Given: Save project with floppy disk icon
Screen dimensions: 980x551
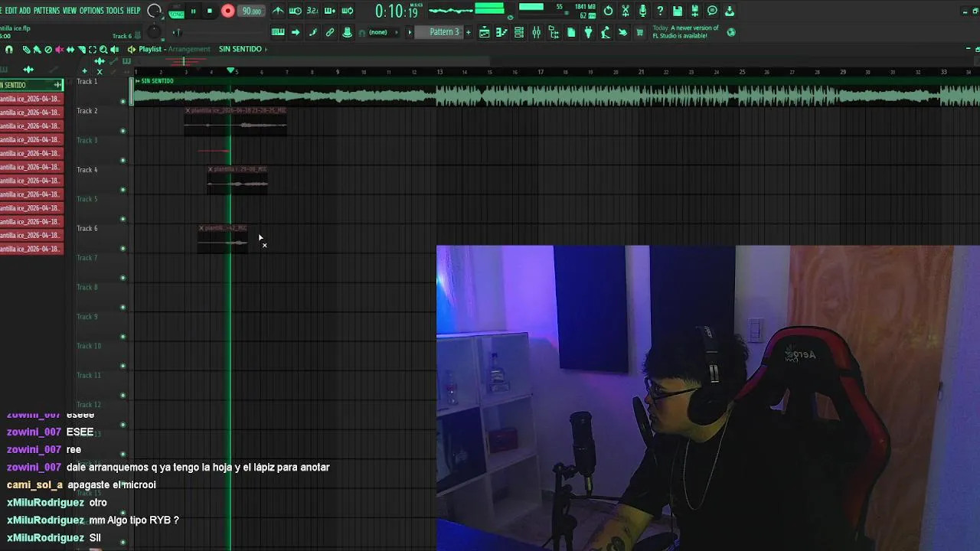Looking at the screenshot, I should [678, 11].
